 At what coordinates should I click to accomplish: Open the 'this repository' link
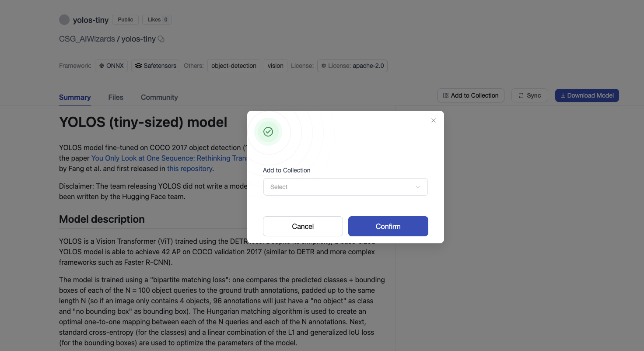coord(189,168)
